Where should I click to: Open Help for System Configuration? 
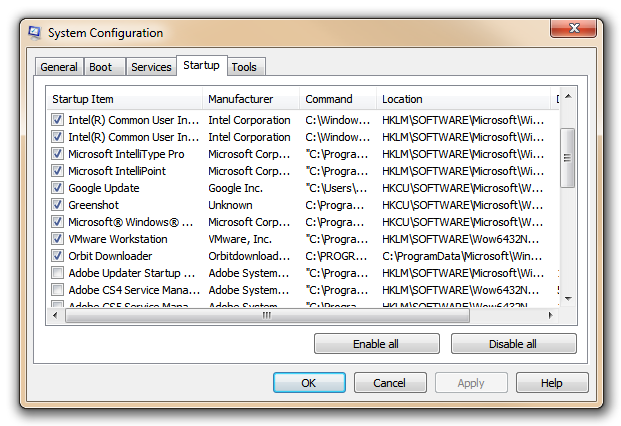pos(552,382)
